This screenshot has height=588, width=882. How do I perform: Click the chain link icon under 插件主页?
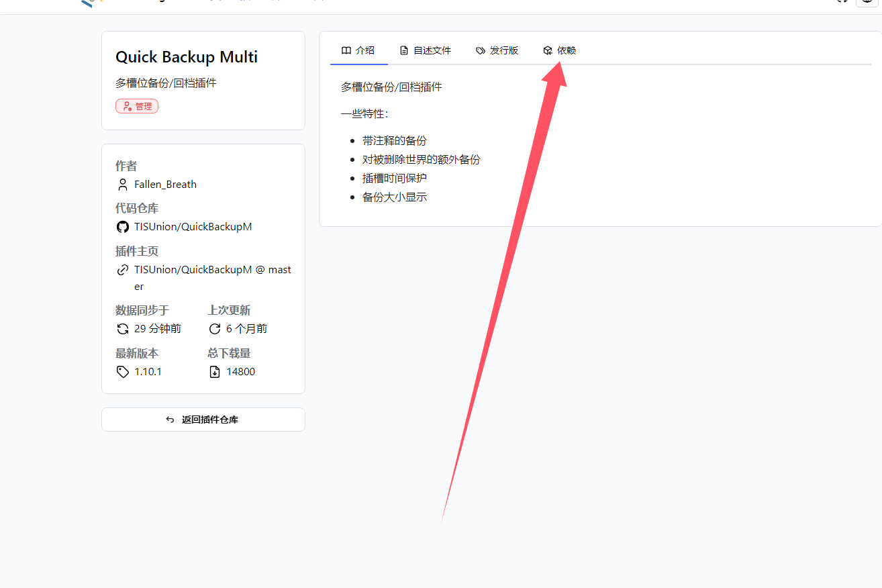(x=122, y=270)
